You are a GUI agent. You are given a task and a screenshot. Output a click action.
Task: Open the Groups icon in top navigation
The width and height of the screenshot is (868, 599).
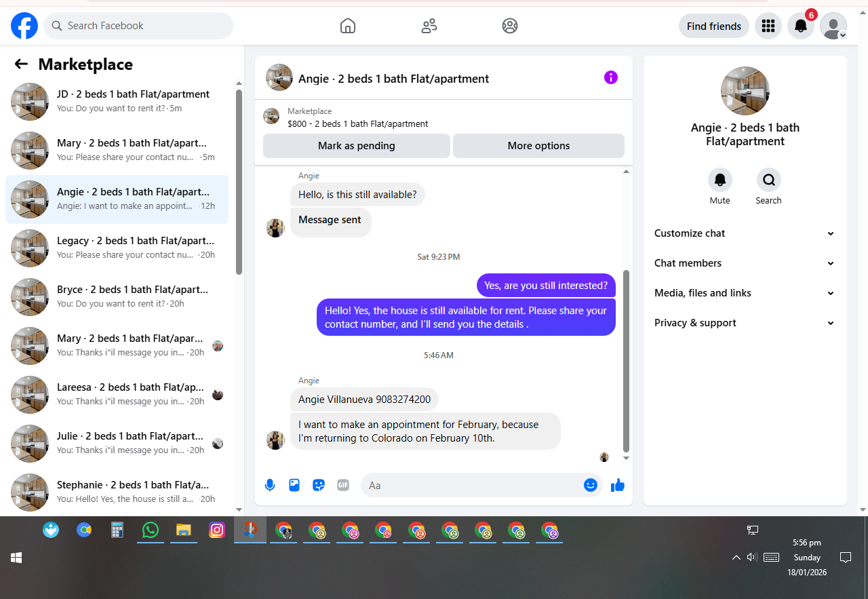(510, 26)
